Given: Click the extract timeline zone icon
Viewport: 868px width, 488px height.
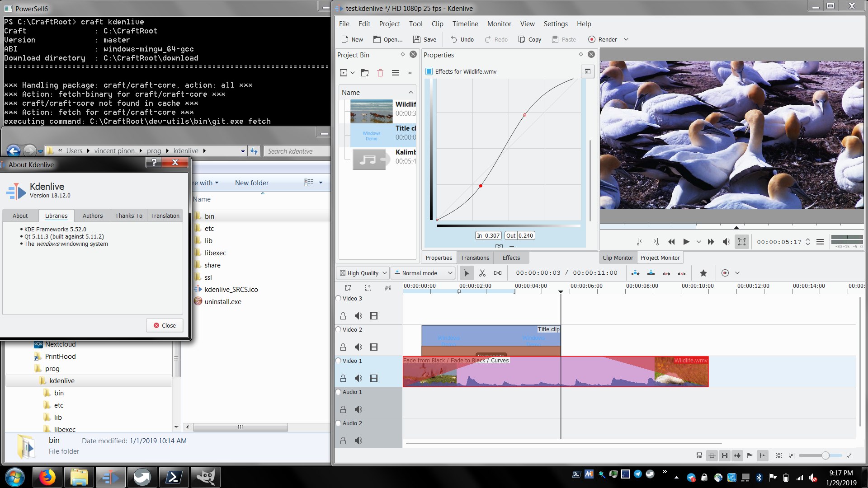Looking at the screenshot, I should point(666,273).
